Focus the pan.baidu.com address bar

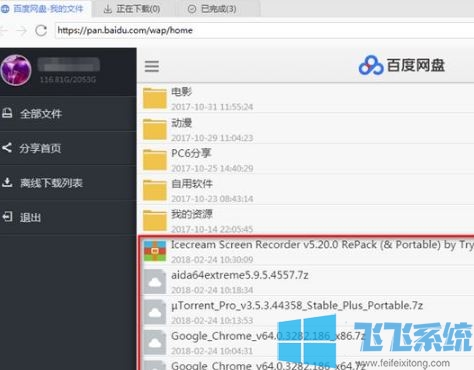pyautogui.click(x=265, y=31)
